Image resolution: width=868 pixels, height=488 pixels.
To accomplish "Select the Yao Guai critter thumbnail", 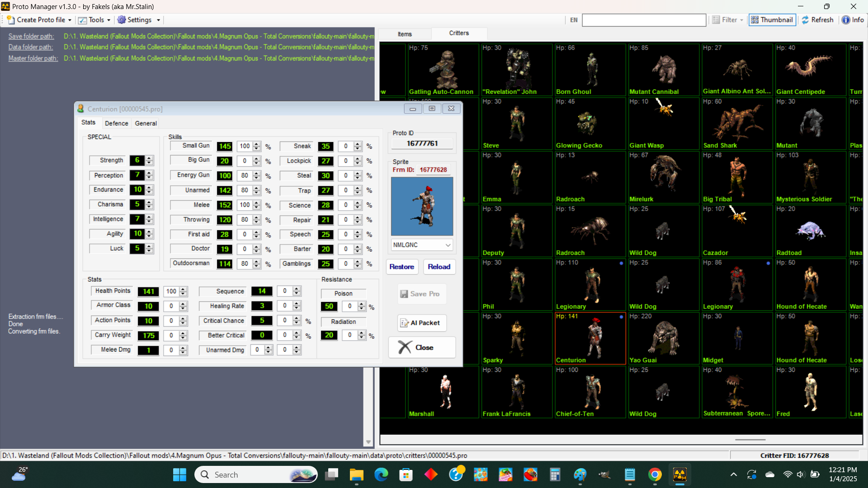I will 664,338.
